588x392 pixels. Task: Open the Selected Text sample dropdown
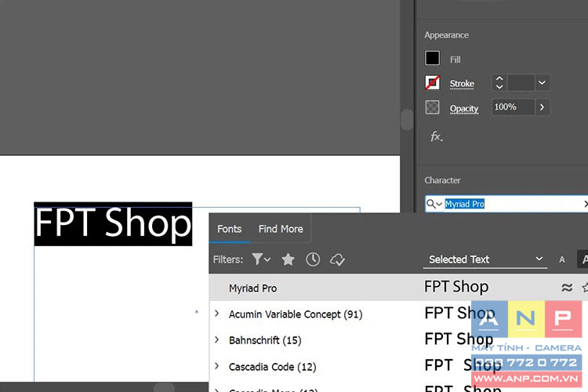tap(485, 260)
